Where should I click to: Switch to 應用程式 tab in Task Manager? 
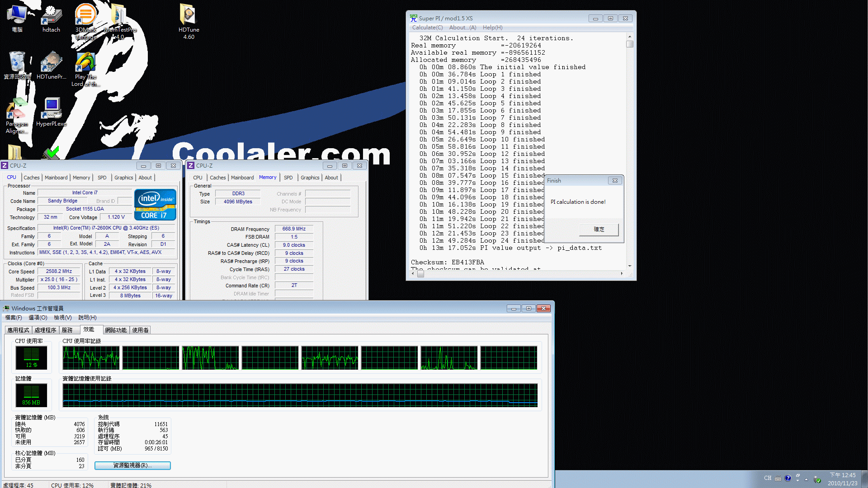tap(18, 330)
